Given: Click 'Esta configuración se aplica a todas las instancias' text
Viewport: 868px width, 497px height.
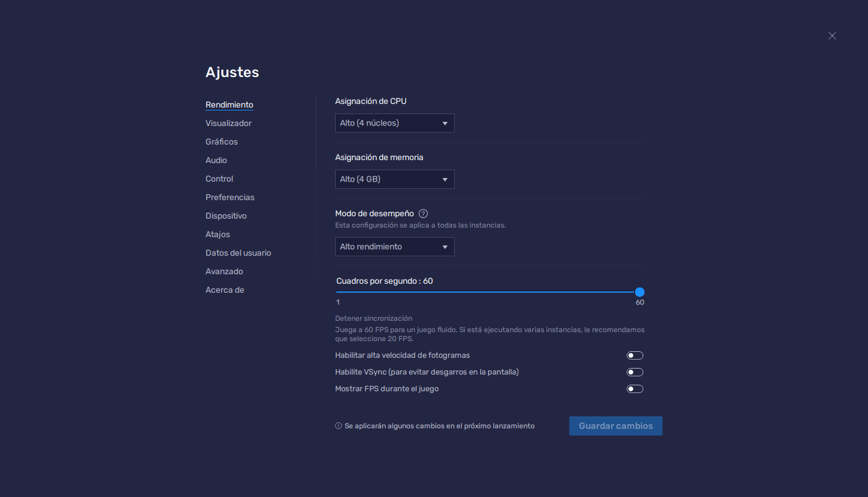Looking at the screenshot, I should (x=421, y=225).
